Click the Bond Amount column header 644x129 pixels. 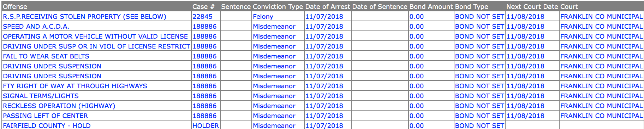431,6
